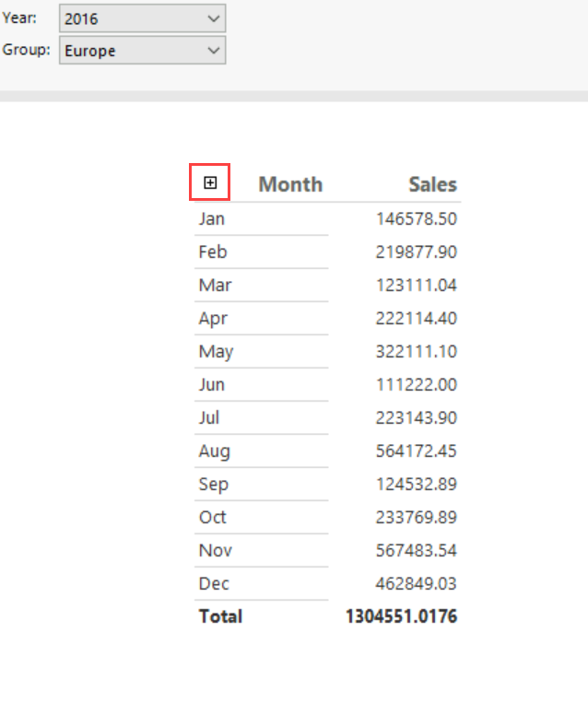588x714 pixels.
Task: Click the Aug sales value 564172.45
Action: [x=417, y=451]
